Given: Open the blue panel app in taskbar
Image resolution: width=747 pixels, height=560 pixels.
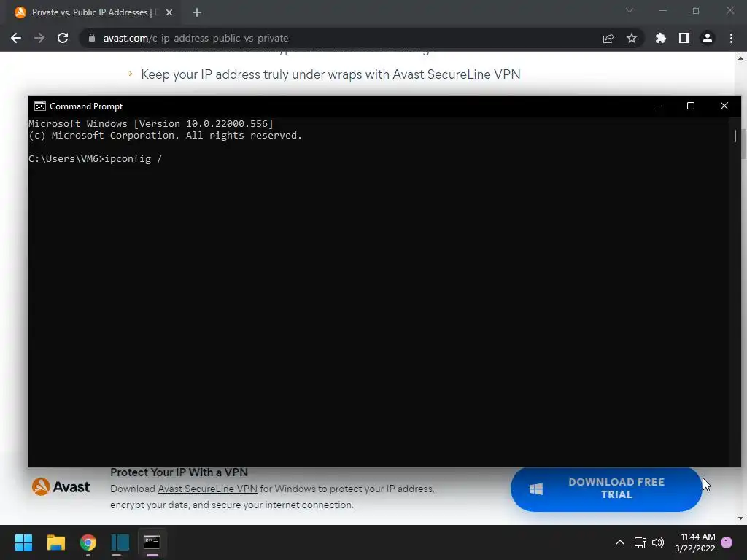Looking at the screenshot, I should [120, 542].
